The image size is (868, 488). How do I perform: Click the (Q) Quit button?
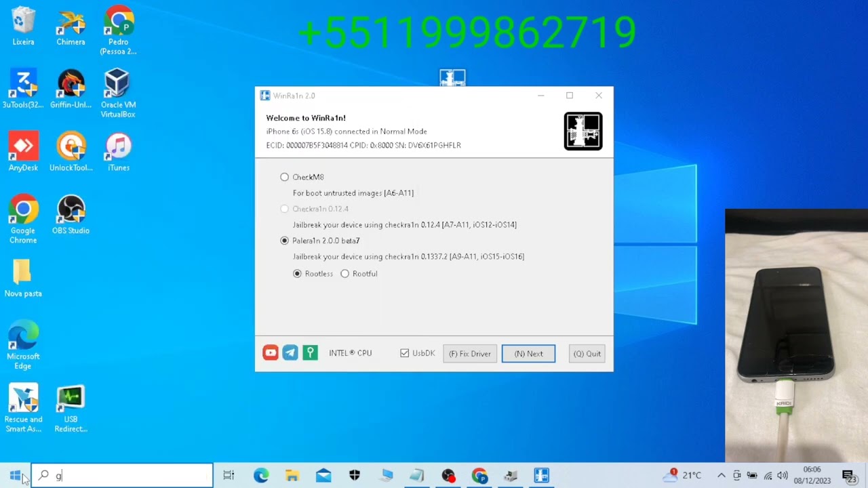(587, 354)
